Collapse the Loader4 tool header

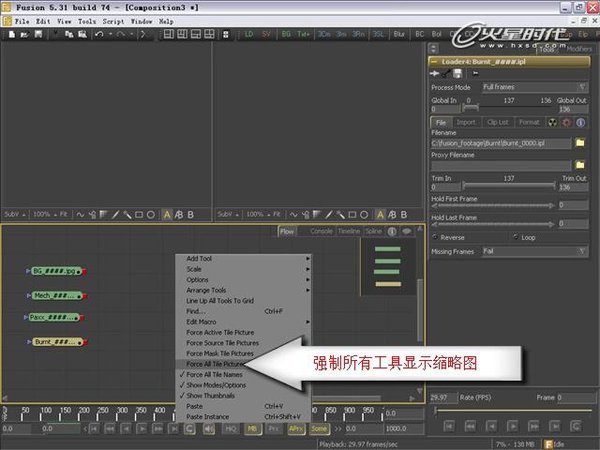pyautogui.click(x=434, y=62)
